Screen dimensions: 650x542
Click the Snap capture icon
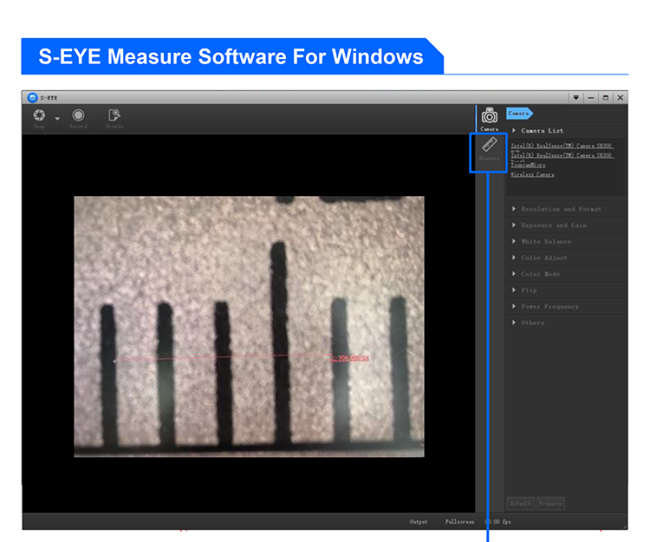pos(38,116)
